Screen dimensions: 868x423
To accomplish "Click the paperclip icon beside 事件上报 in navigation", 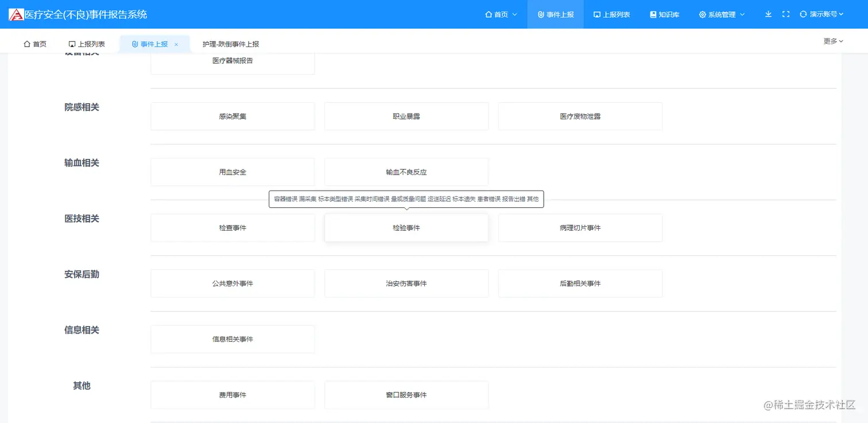I will coord(541,14).
